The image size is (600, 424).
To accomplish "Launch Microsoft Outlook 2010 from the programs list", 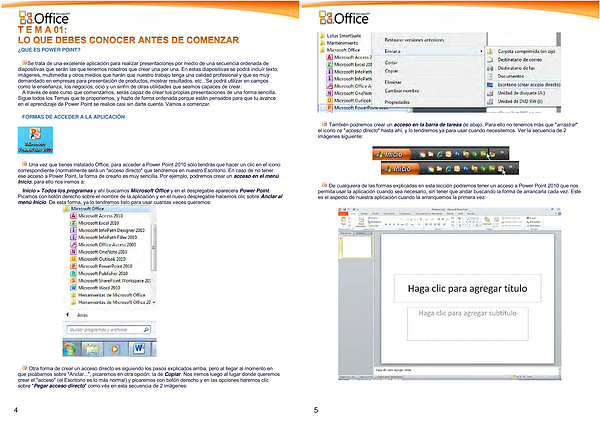I will pos(98,259).
